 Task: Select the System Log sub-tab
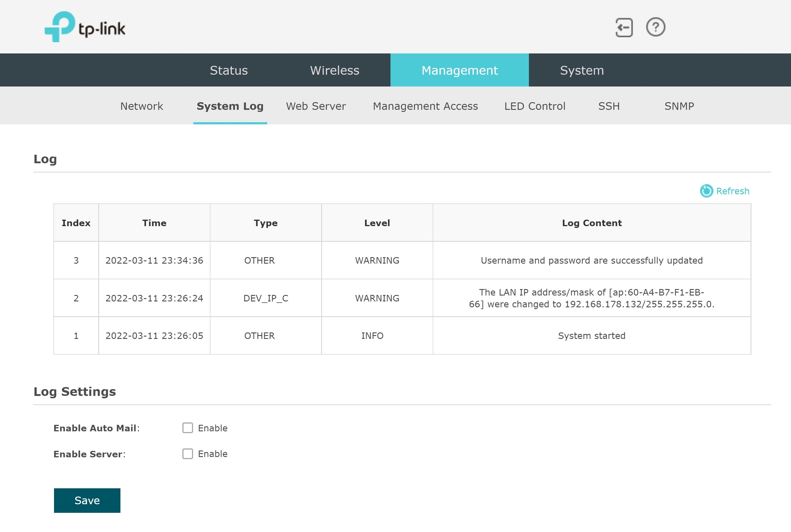click(230, 106)
